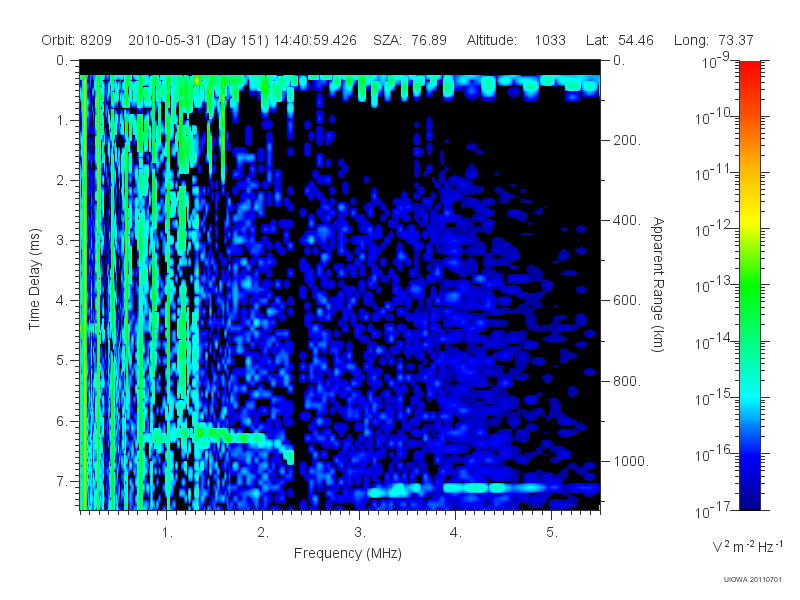This screenshot has width=800, height=600.
Task: Click the 'Frequency (MHz)' axis label
Action: (x=348, y=553)
